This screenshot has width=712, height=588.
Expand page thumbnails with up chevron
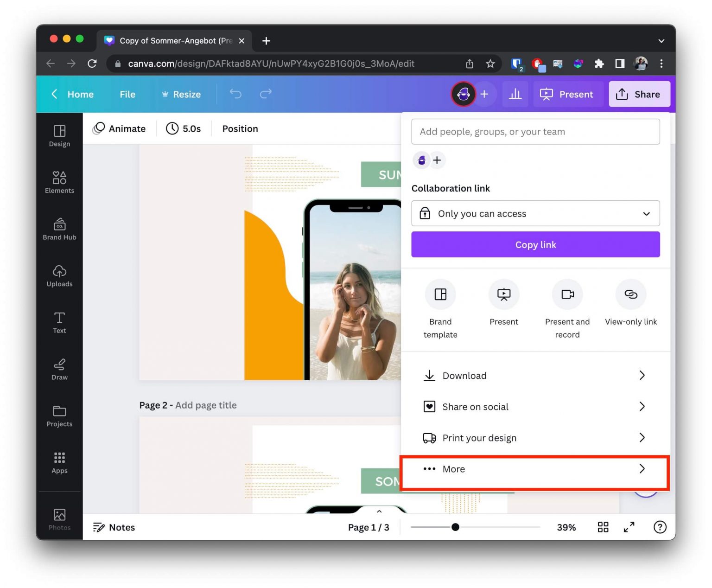pos(379,511)
